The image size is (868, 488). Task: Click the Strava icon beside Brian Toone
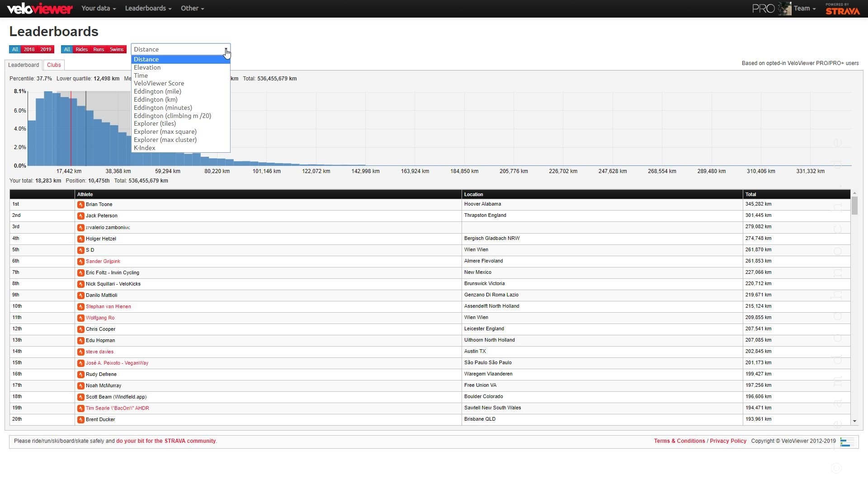click(x=80, y=205)
